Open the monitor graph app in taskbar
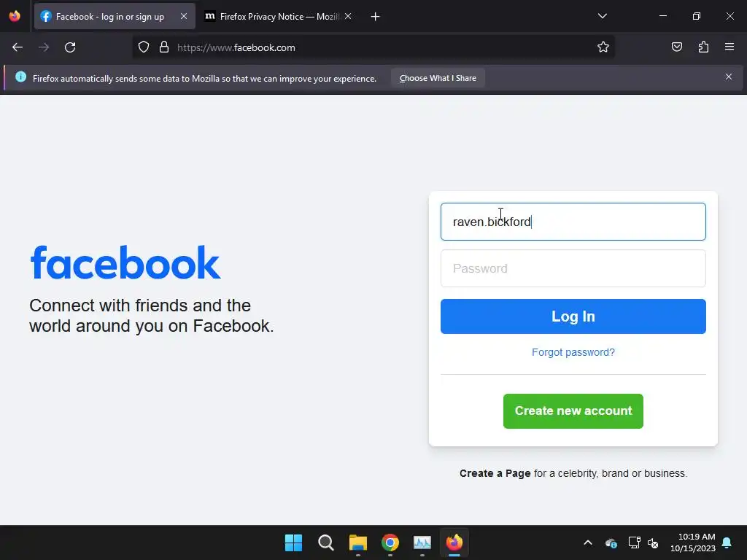 [x=422, y=542]
